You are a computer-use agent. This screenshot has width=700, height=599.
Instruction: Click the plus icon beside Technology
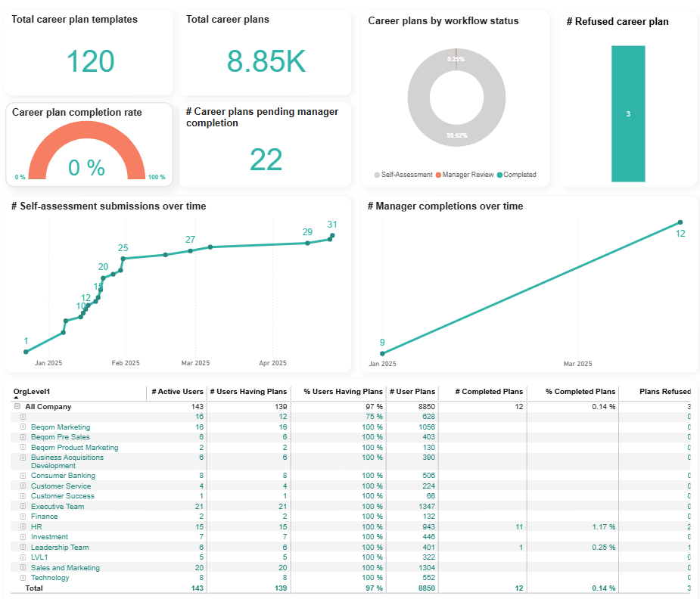tap(23, 578)
